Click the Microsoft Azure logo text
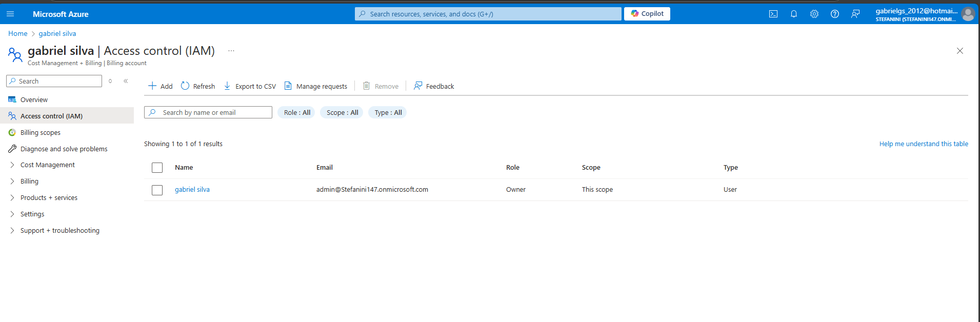980x322 pixels. coord(61,14)
